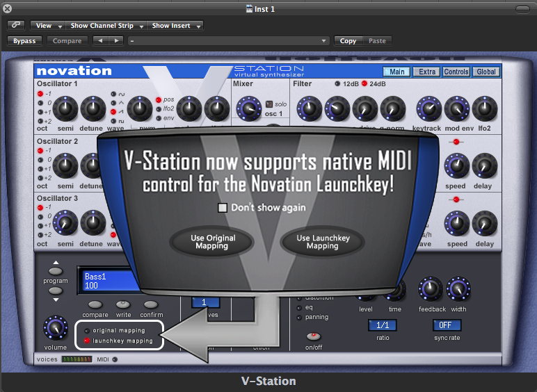This screenshot has width=537, height=392.
Task: Click the upper LFO speed knob
Action: coord(457,166)
